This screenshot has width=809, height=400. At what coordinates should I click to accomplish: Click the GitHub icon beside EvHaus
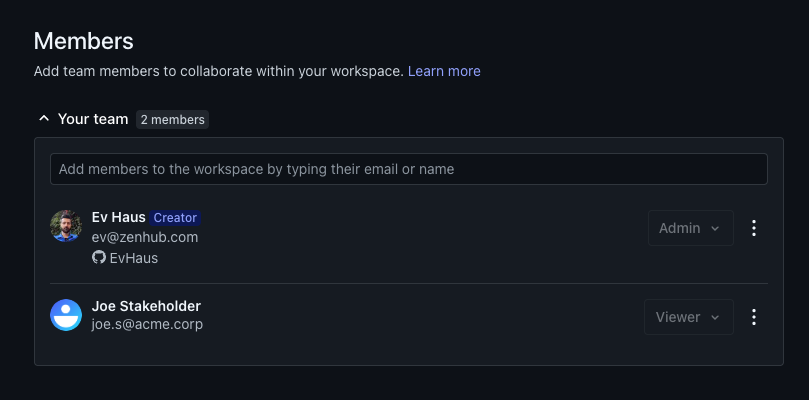pyautogui.click(x=99, y=257)
